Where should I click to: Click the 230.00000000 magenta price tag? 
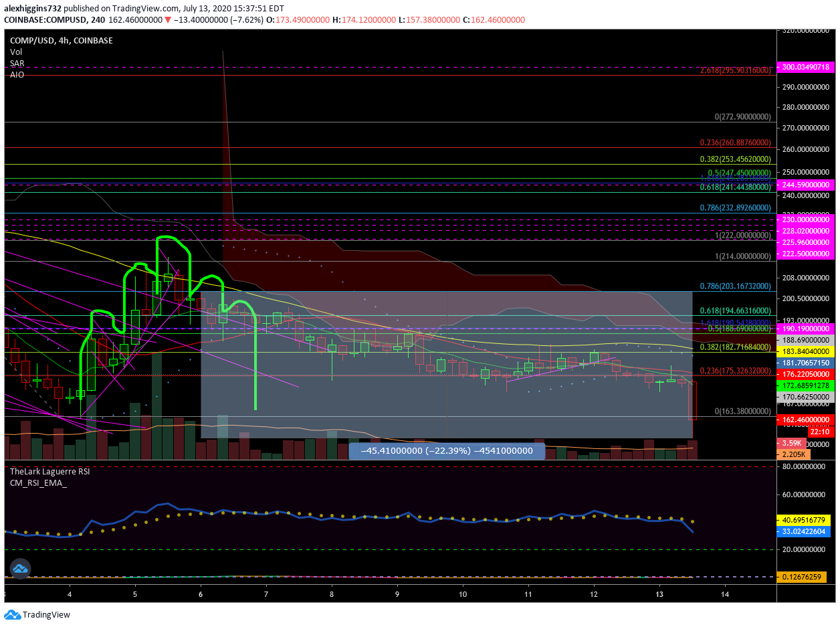tap(807, 219)
